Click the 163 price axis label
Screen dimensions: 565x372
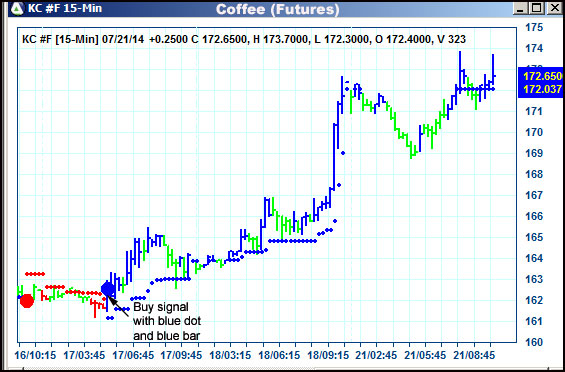[534, 279]
